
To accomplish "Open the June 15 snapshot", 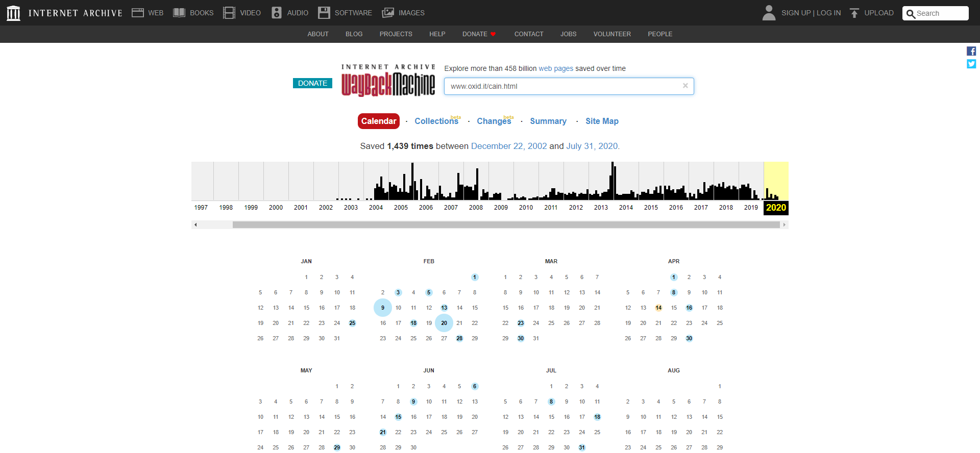I will tap(398, 417).
